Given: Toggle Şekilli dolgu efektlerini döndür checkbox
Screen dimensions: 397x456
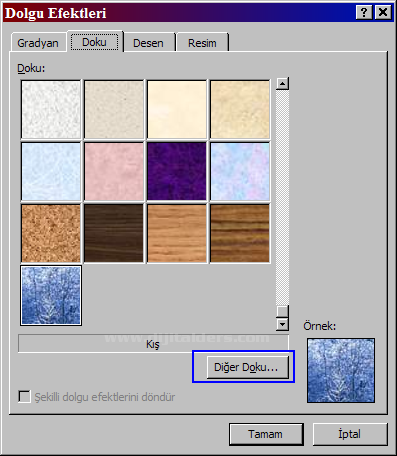Looking at the screenshot, I should (24, 397).
